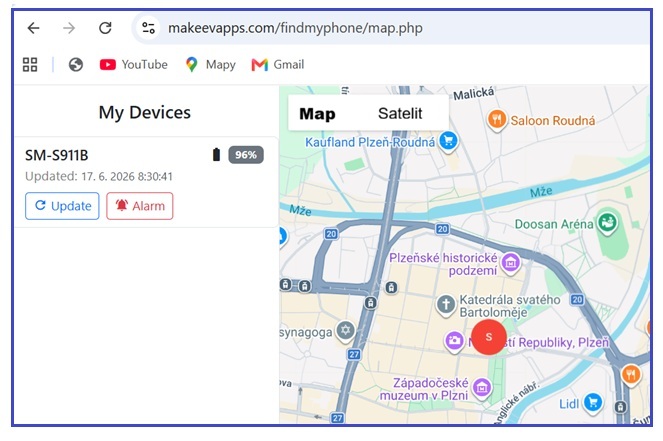Viewport: 663px width, 441px height.
Task: Click the Updated 17. 6. 2026 timestamp
Action: [99, 176]
